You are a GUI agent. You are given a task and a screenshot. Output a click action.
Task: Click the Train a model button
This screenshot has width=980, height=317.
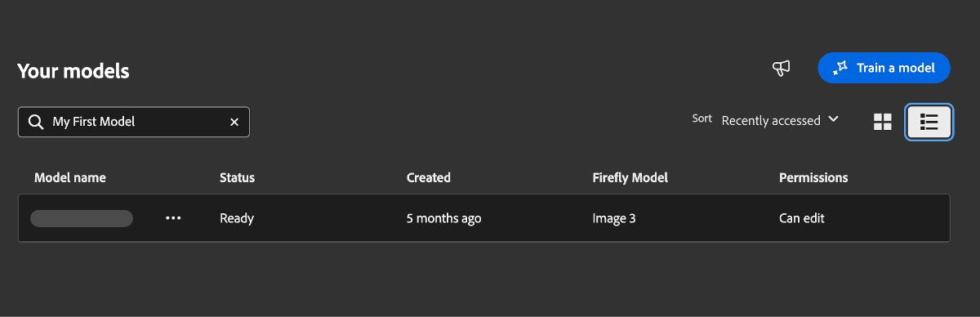(884, 68)
